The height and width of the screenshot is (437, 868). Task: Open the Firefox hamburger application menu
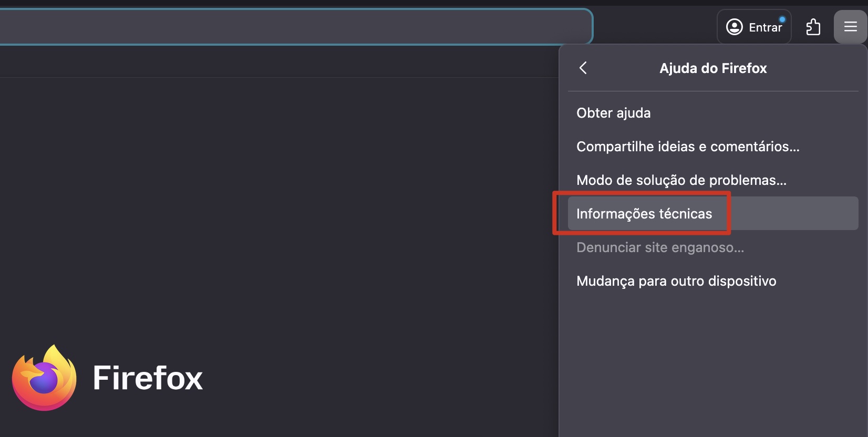(850, 27)
